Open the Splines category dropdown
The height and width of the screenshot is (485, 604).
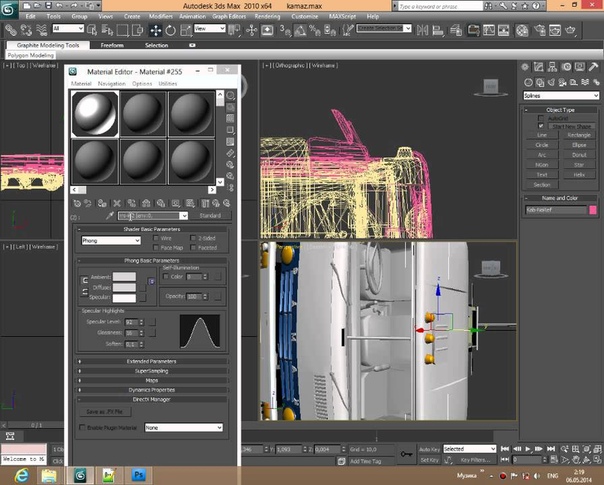pos(561,96)
